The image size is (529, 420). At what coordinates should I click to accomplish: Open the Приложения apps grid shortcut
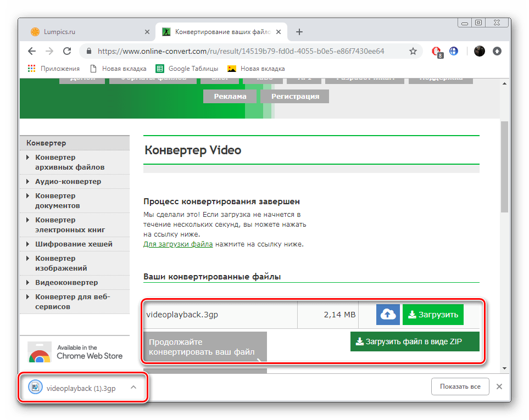tap(54, 69)
